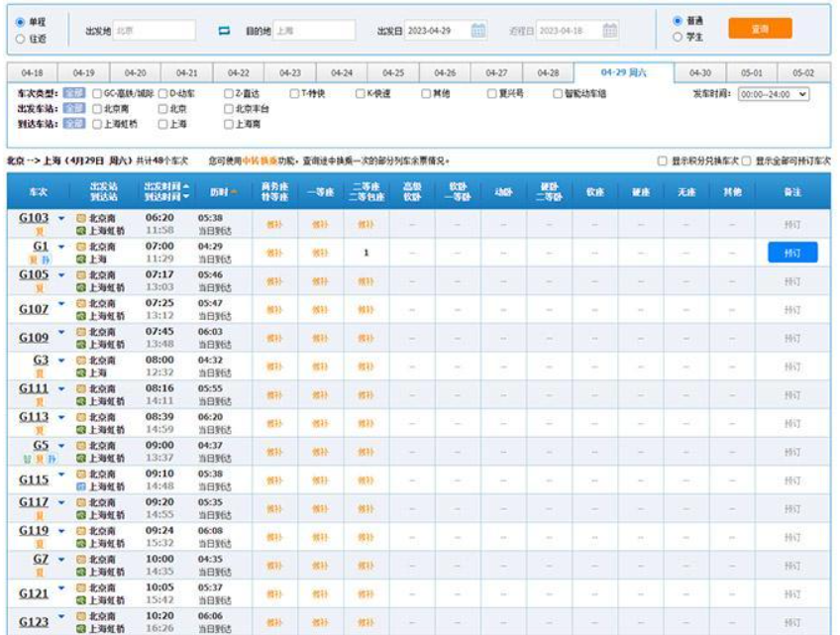Expand train G103 stop details arrow
Image resolution: width=840 pixels, height=635 pixels.
tap(59, 216)
